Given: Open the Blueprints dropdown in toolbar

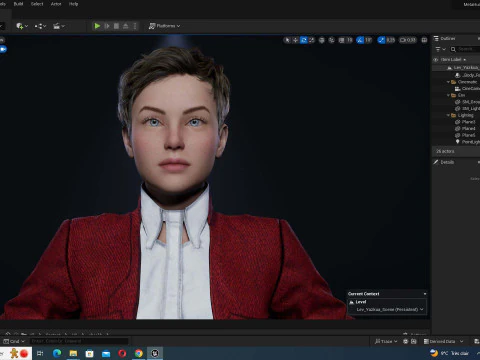Looking at the screenshot, I should pos(40,26).
